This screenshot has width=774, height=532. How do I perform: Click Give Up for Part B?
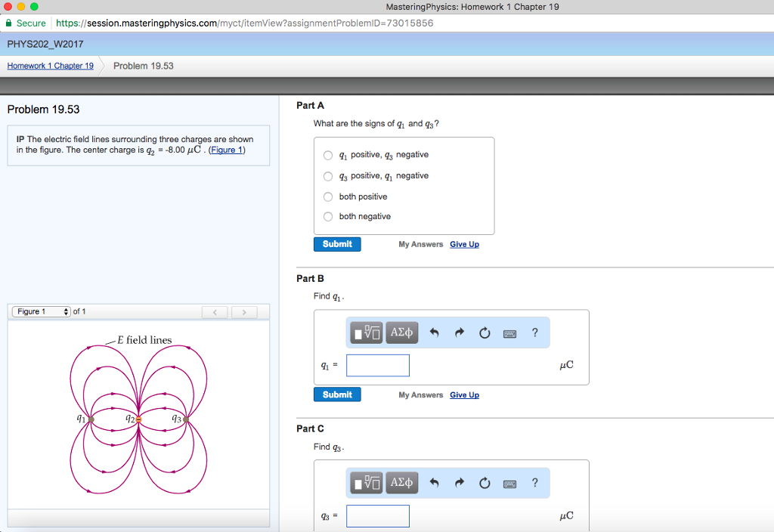pos(465,394)
